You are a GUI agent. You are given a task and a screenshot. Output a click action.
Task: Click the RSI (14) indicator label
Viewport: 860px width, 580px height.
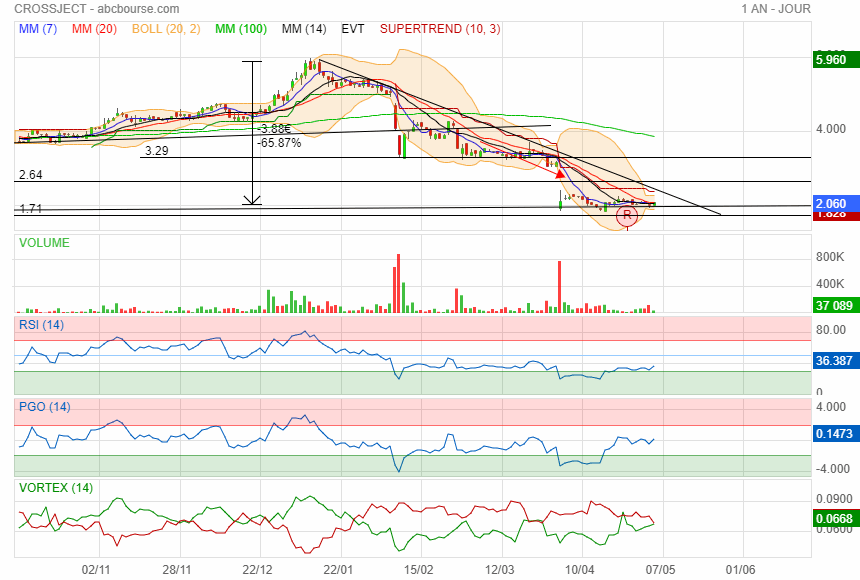point(42,325)
